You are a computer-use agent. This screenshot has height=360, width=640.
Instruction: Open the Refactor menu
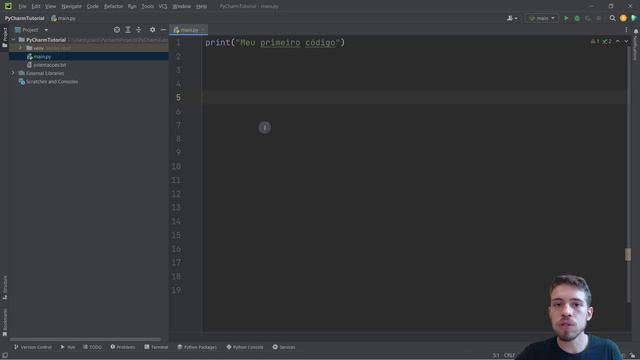[113, 6]
